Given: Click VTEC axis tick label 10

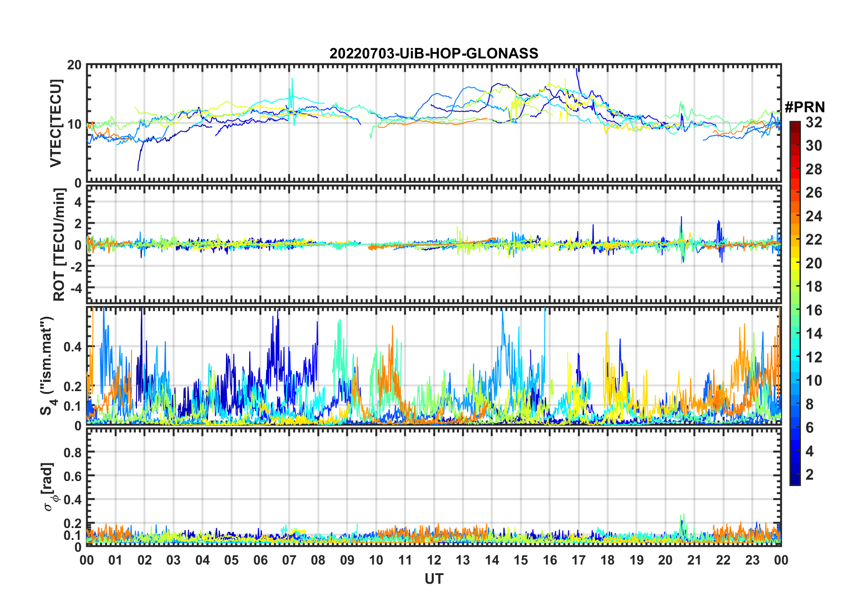Looking at the screenshot, I should [74, 124].
